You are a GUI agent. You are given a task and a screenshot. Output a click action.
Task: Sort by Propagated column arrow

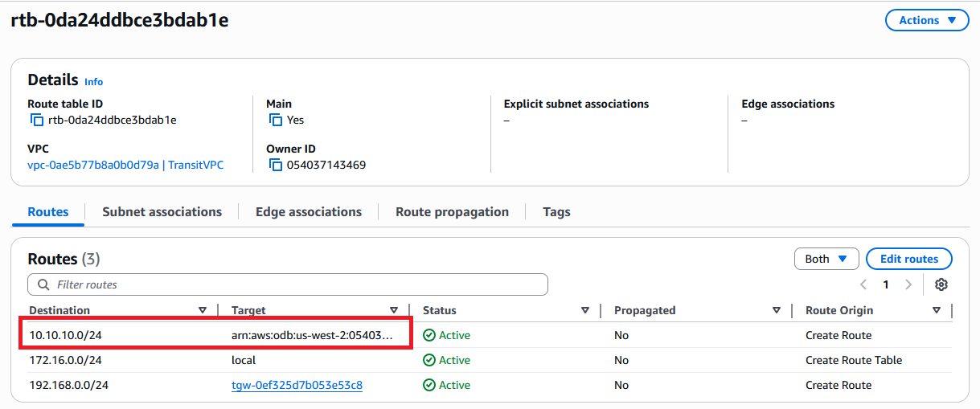777,310
